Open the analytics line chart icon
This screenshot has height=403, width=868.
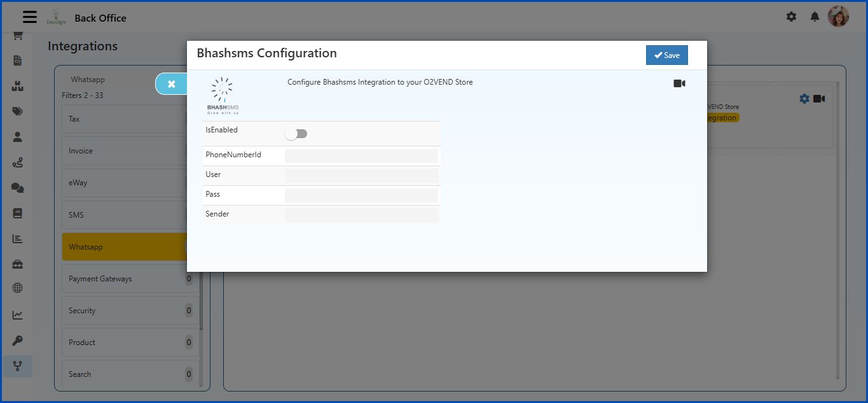[17, 314]
